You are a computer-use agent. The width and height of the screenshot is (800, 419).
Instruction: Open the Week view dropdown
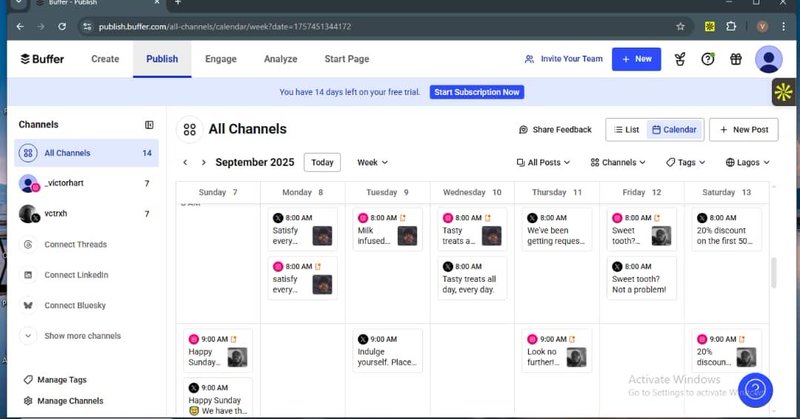(x=372, y=162)
